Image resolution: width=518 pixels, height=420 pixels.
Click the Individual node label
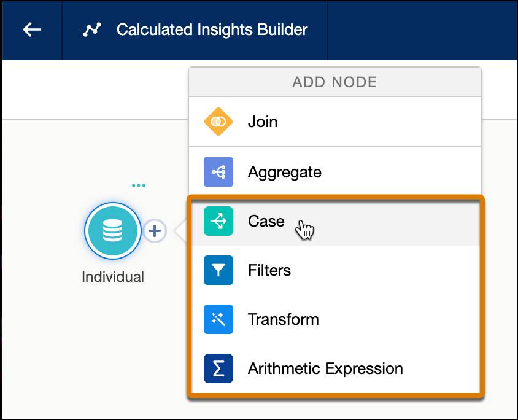click(x=113, y=277)
